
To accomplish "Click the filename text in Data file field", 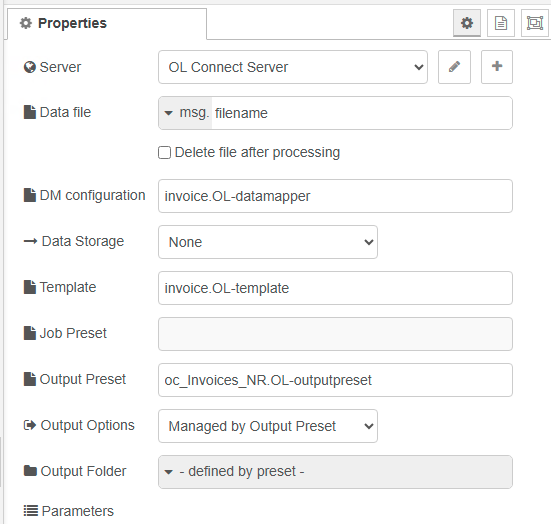I will click(241, 113).
